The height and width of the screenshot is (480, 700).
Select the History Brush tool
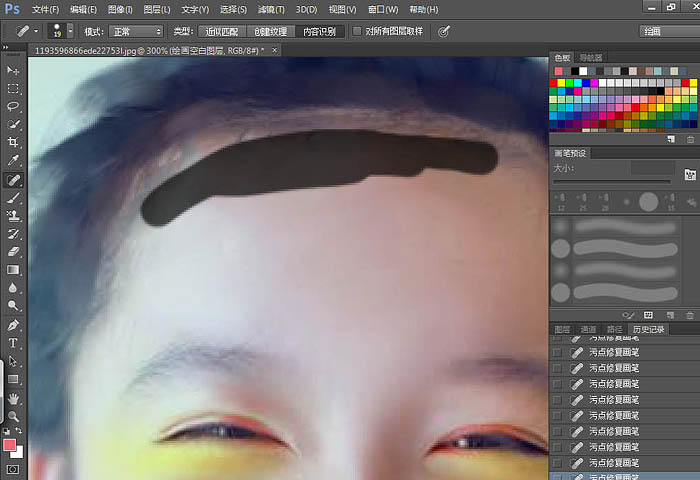(13, 234)
